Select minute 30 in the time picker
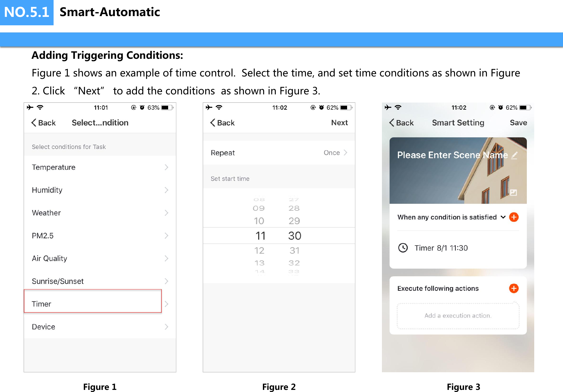The height and width of the screenshot is (392, 563). pyautogui.click(x=295, y=235)
